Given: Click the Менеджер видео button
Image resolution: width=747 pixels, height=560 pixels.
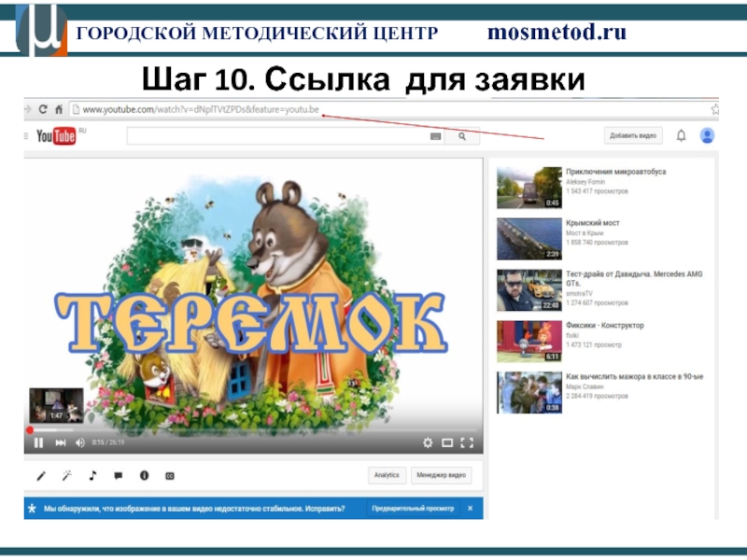Looking at the screenshot, I should [441, 475].
